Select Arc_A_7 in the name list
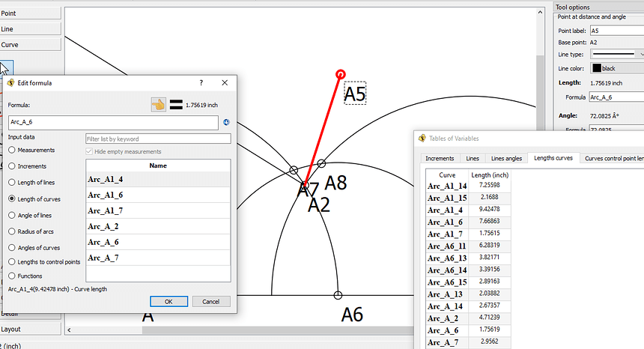Viewport: 644px width, 349px height. [x=158, y=258]
